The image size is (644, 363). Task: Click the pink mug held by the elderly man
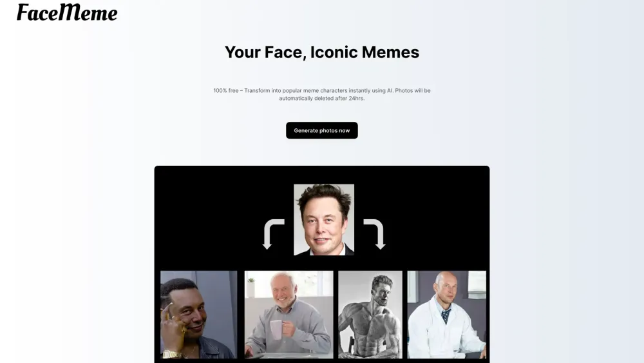(x=276, y=329)
